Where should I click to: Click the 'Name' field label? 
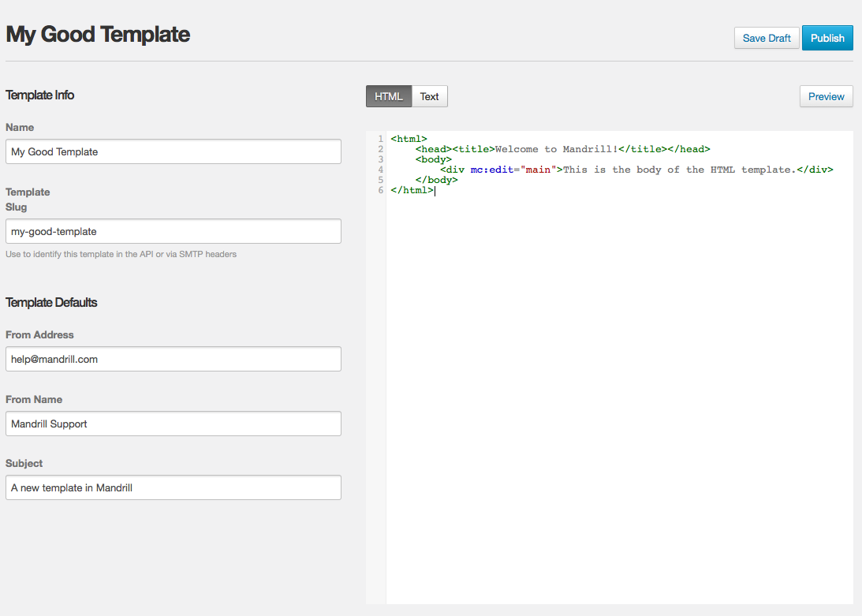click(20, 127)
